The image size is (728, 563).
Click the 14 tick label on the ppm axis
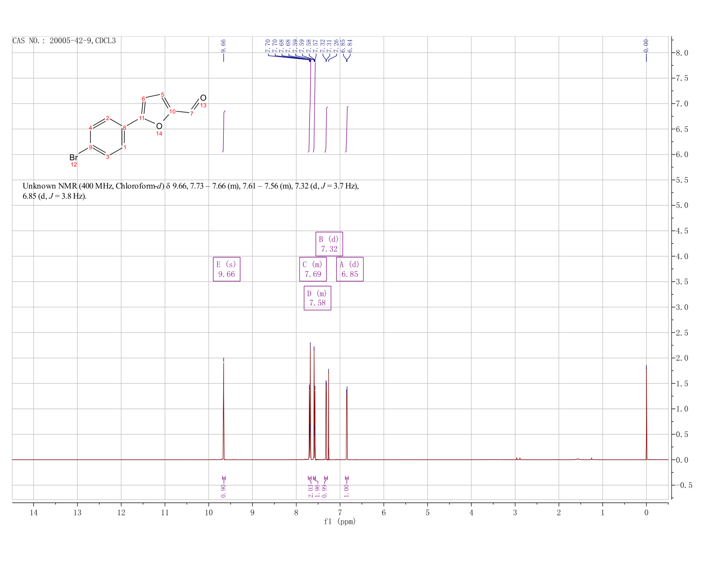pyautogui.click(x=34, y=513)
